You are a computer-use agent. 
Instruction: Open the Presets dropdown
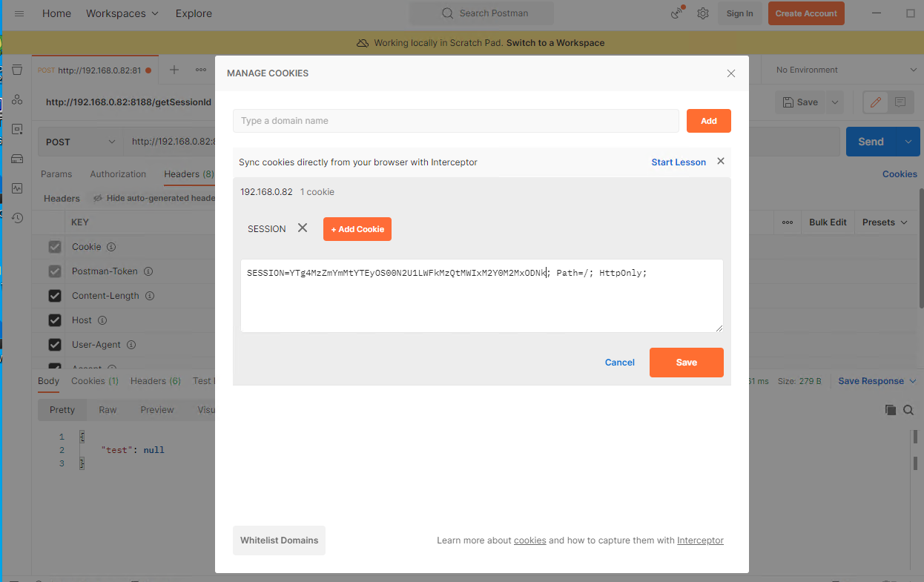[x=885, y=222]
